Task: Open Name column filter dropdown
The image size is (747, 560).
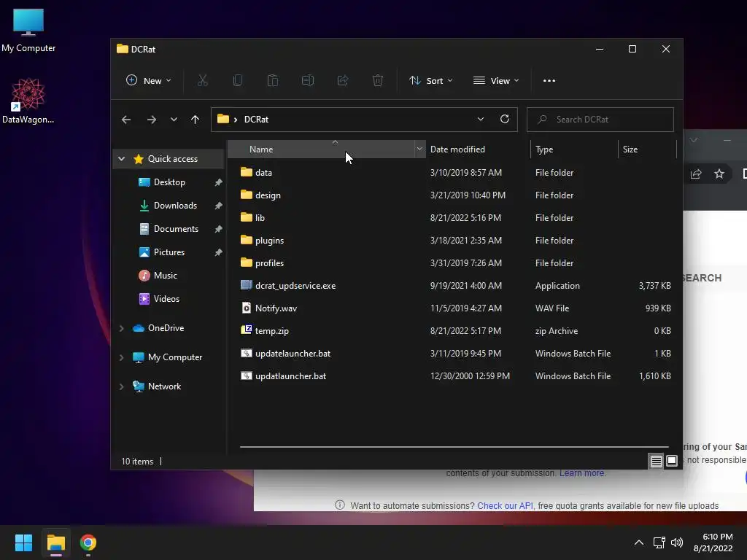Action: [419, 149]
